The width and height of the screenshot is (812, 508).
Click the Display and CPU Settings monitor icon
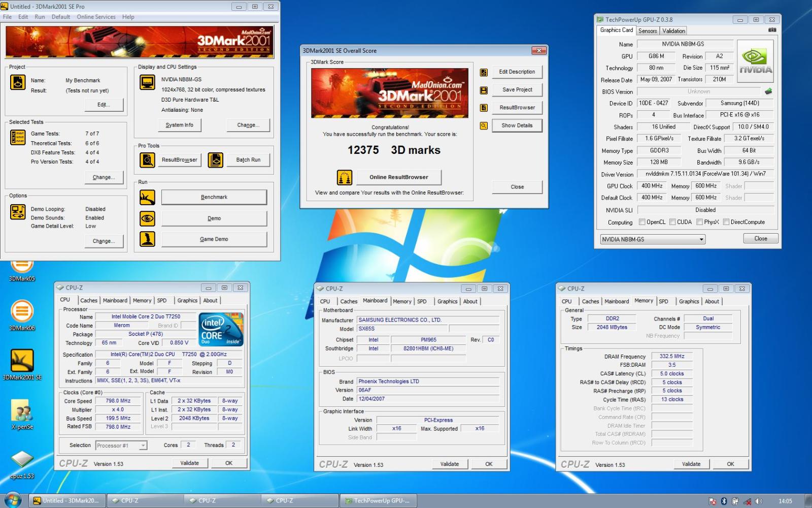pyautogui.click(x=148, y=82)
